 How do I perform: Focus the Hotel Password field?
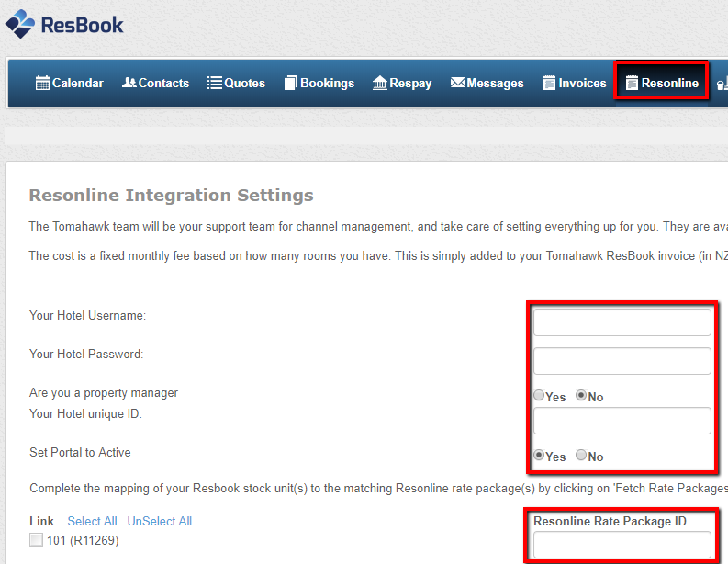coord(622,361)
